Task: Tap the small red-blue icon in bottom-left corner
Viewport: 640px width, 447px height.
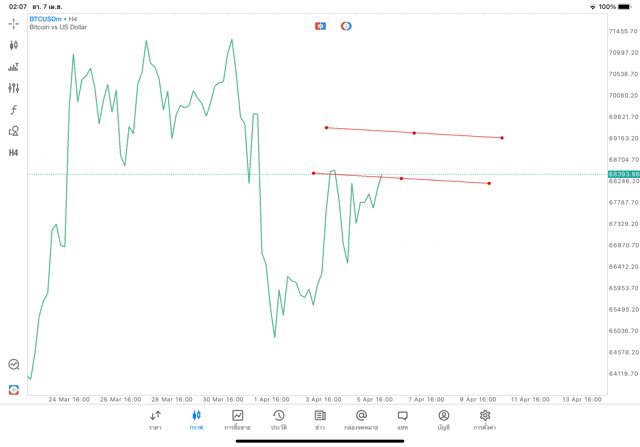Action: coord(14,389)
